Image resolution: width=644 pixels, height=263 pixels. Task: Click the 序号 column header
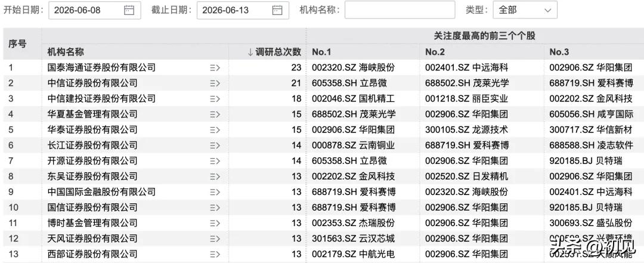click(x=17, y=44)
